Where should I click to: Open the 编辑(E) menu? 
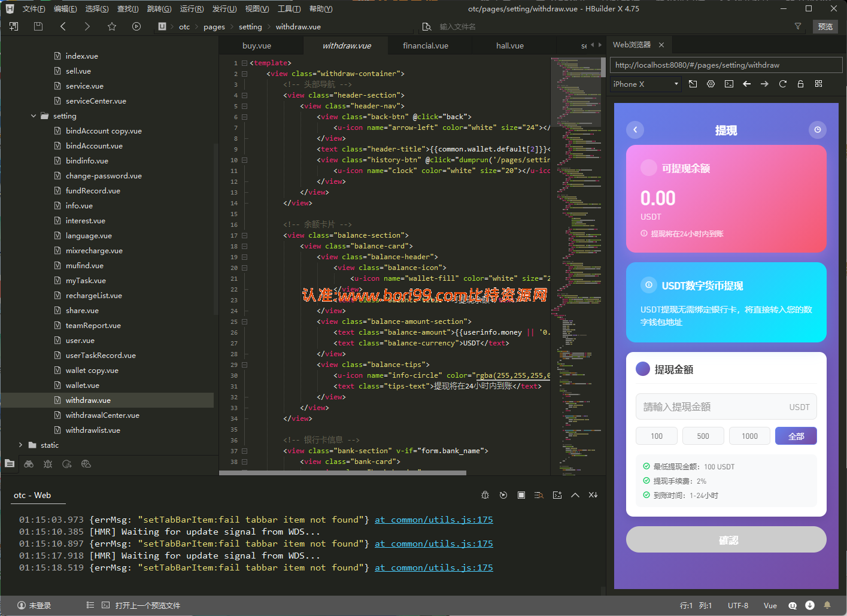coord(65,9)
